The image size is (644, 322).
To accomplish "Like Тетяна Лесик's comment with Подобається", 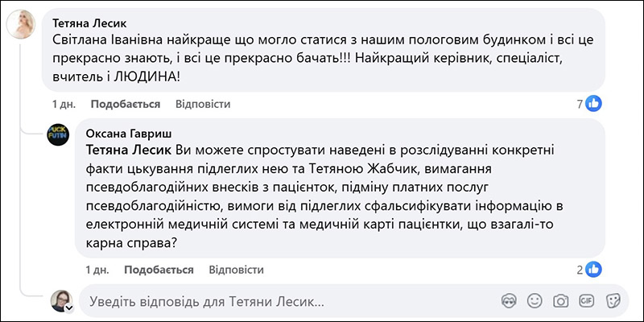I will (126, 105).
